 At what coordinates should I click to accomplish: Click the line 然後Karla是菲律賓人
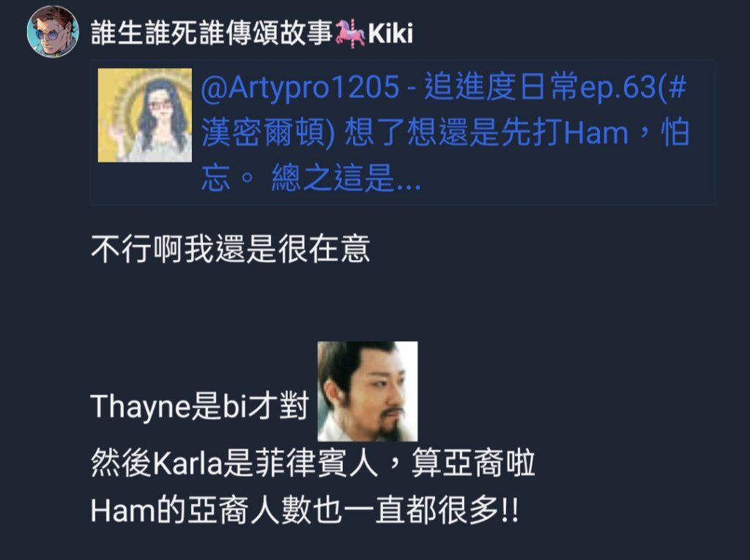tap(235, 463)
